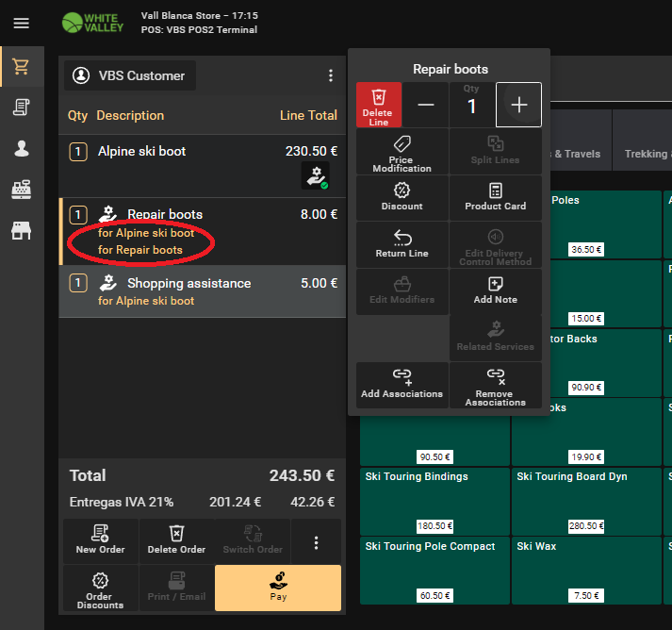Choose Price Modification in line menu
Screen dimensions: 672x630
402,152
